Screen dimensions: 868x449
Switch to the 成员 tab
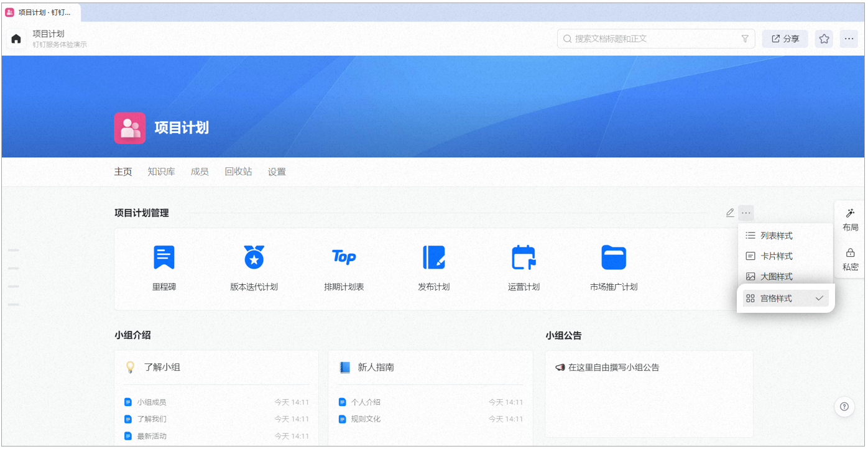click(x=200, y=172)
